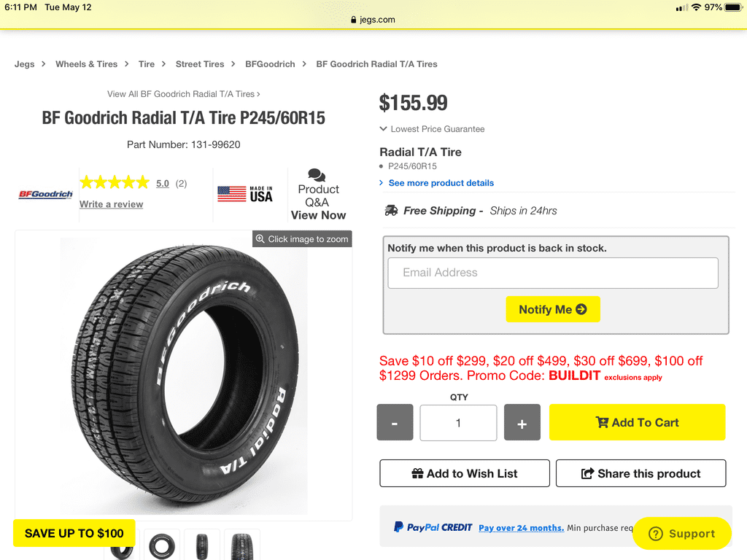This screenshot has width=747, height=560.
Task: Increase quantity with plus button
Action: click(x=522, y=423)
